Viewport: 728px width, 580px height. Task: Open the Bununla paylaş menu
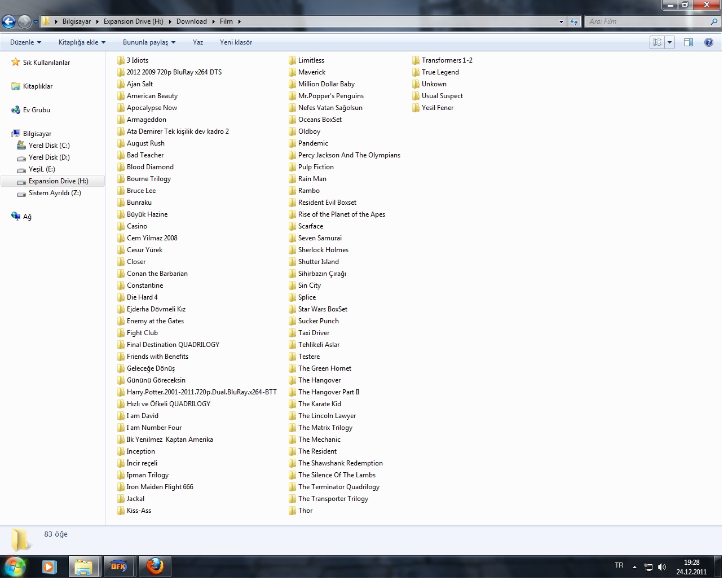(149, 42)
